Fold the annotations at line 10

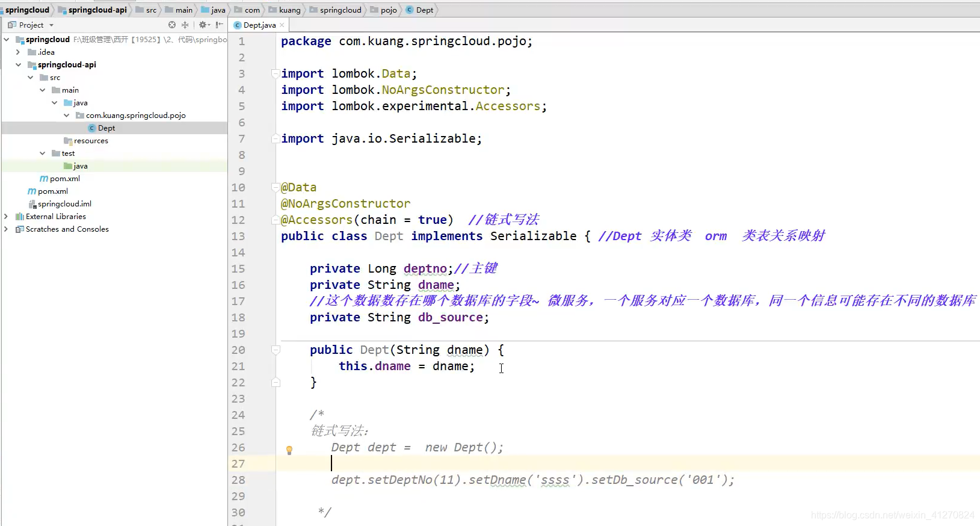click(x=276, y=187)
